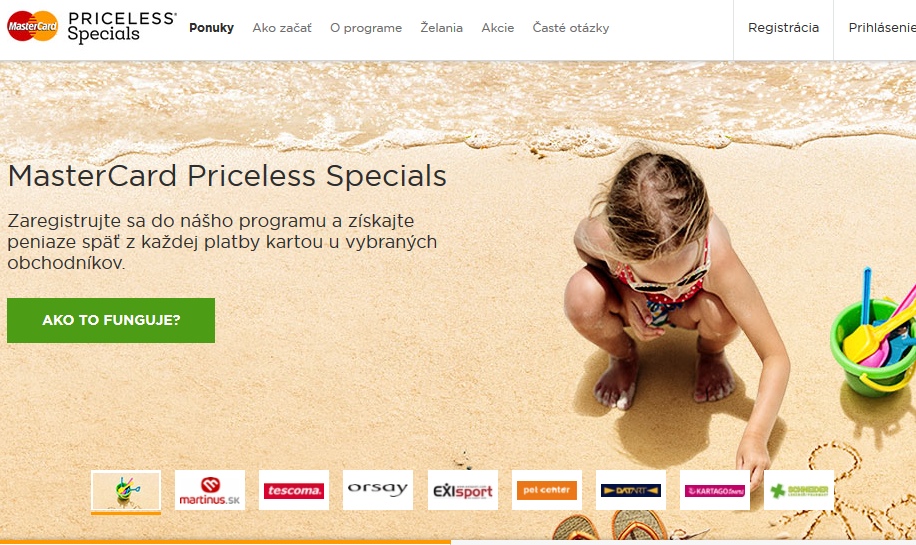Image resolution: width=916 pixels, height=545 pixels.
Task: Navigate to Želania in the menu
Action: tap(442, 27)
